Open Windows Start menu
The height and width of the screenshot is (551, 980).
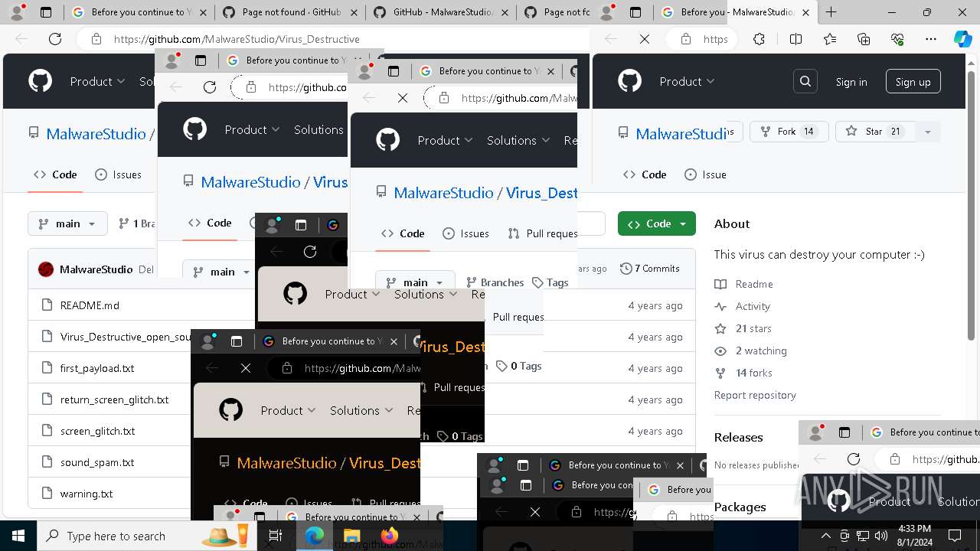pos(18,536)
